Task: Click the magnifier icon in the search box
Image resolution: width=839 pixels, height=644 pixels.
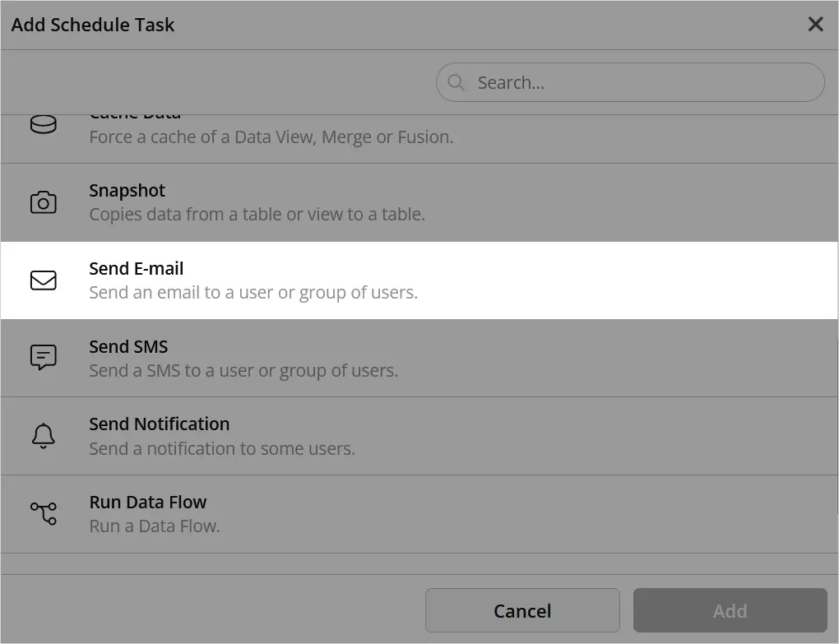Action: 456,82
